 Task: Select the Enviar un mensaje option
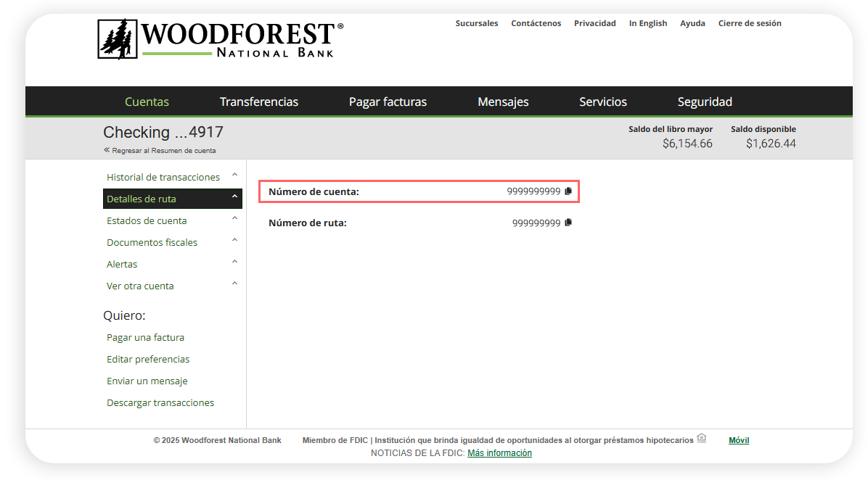[147, 381]
